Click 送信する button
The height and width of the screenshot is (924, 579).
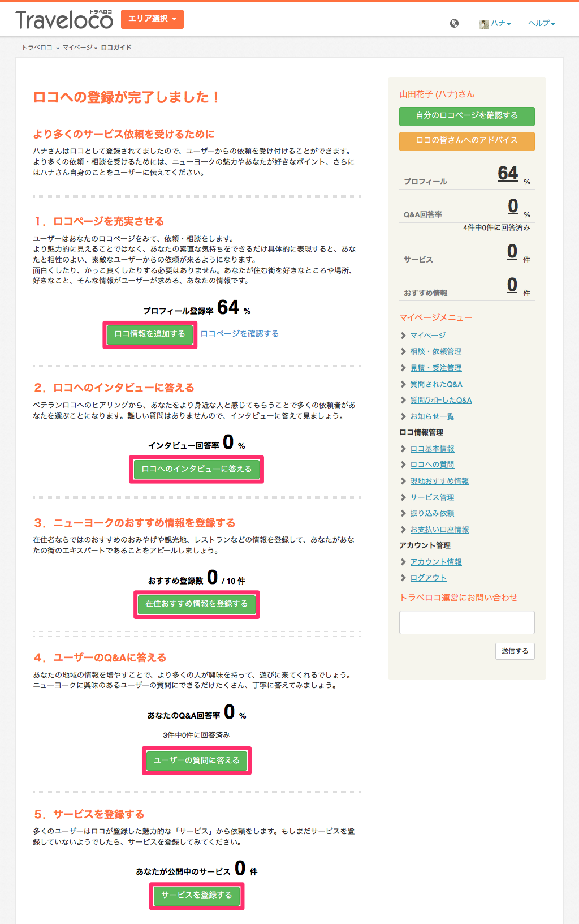[x=515, y=651]
